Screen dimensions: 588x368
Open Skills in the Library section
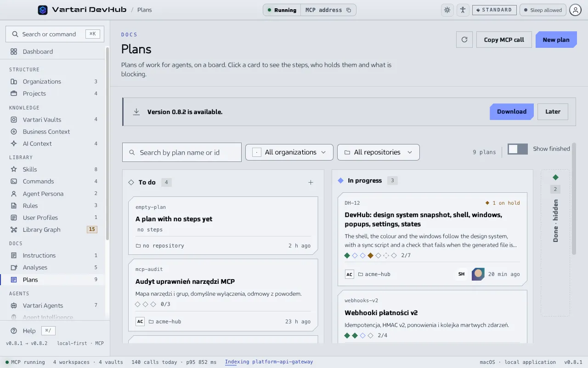[53, 169]
